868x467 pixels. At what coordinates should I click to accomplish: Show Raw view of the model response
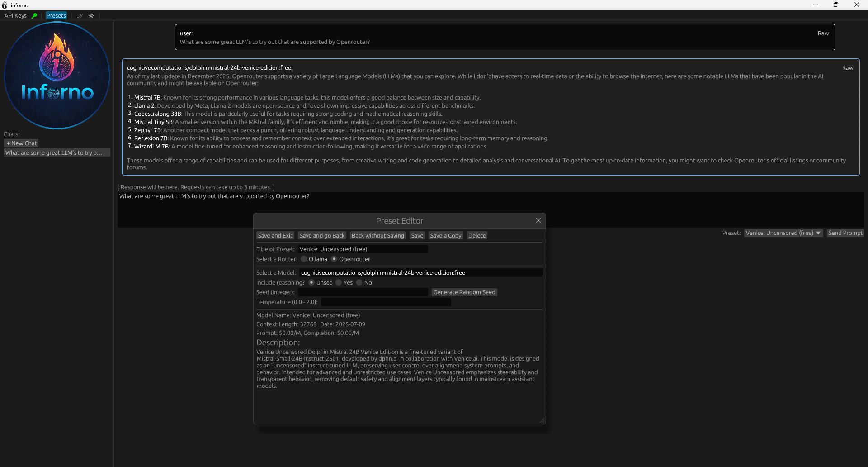tap(847, 68)
